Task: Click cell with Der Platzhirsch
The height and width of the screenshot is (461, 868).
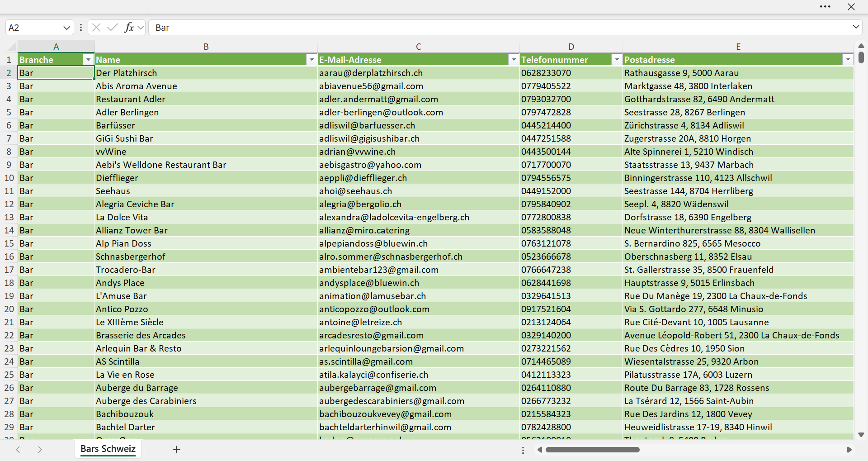Action: coord(206,73)
